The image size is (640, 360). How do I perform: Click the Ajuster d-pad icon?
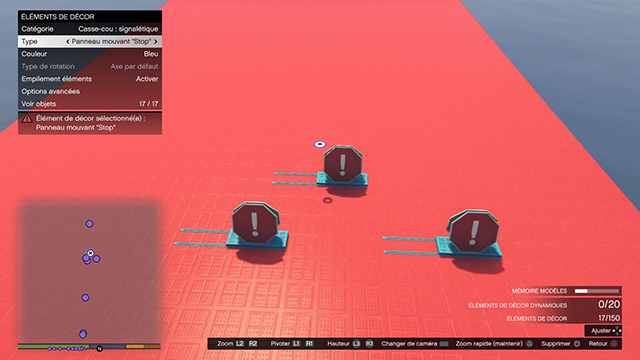click(617, 331)
